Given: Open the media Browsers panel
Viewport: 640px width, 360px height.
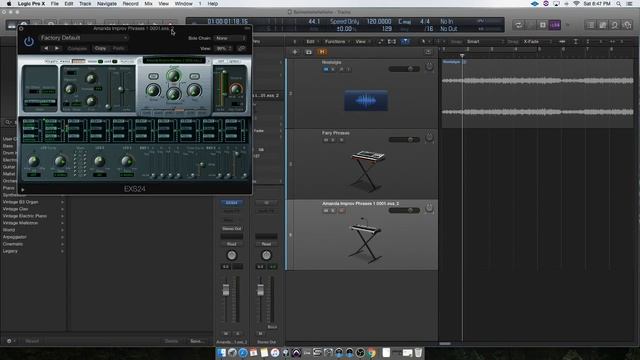Looking at the screenshot, I should click(x=627, y=25).
